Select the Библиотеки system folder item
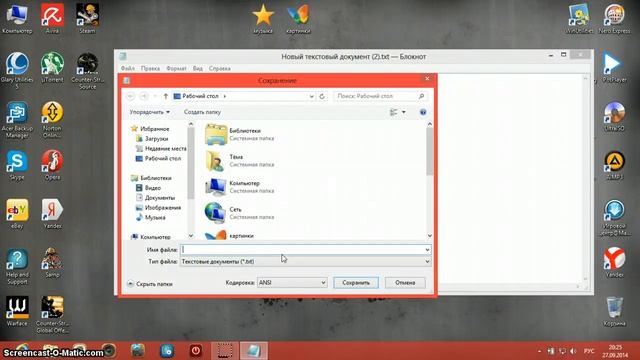The height and width of the screenshot is (360, 640). point(241,134)
